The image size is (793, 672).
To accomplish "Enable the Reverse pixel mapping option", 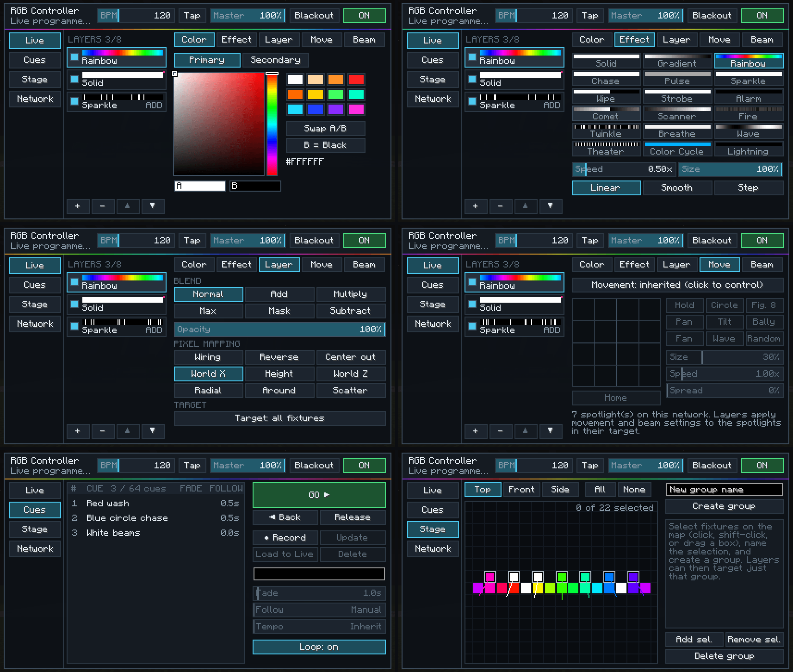I will pyautogui.click(x=279, y=357).
